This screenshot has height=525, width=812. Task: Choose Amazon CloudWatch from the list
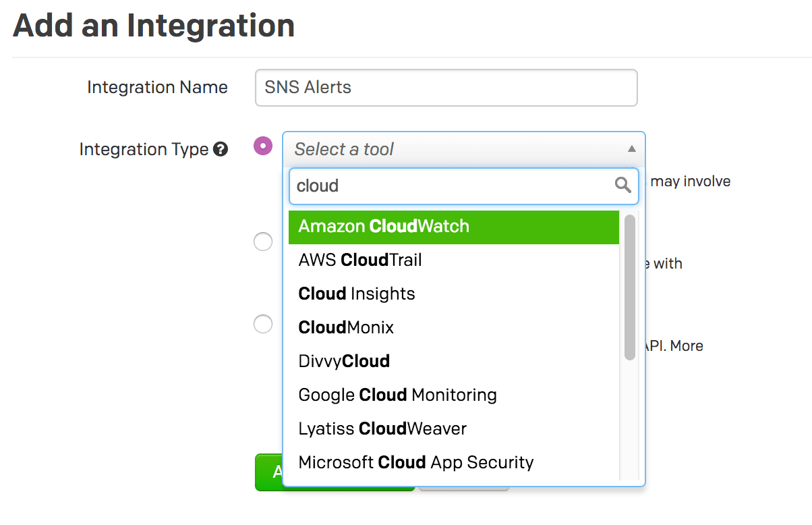click(454, 227)
